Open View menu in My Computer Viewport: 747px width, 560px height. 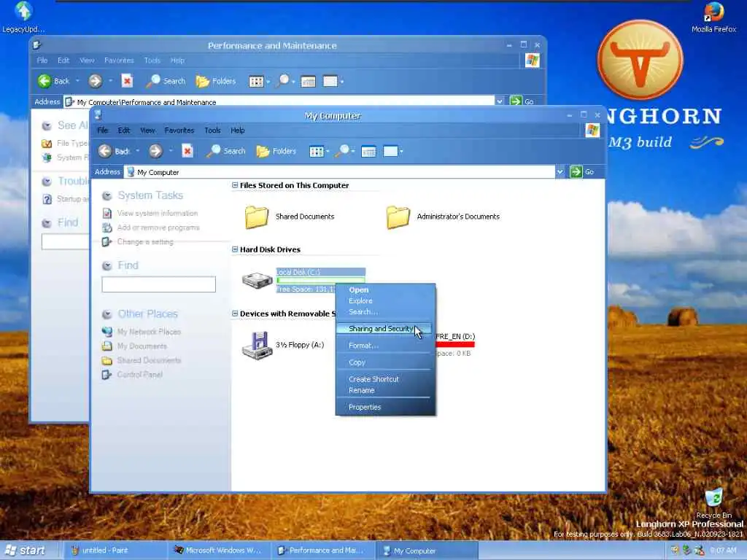pyautogui.click(x=147, y=130)
